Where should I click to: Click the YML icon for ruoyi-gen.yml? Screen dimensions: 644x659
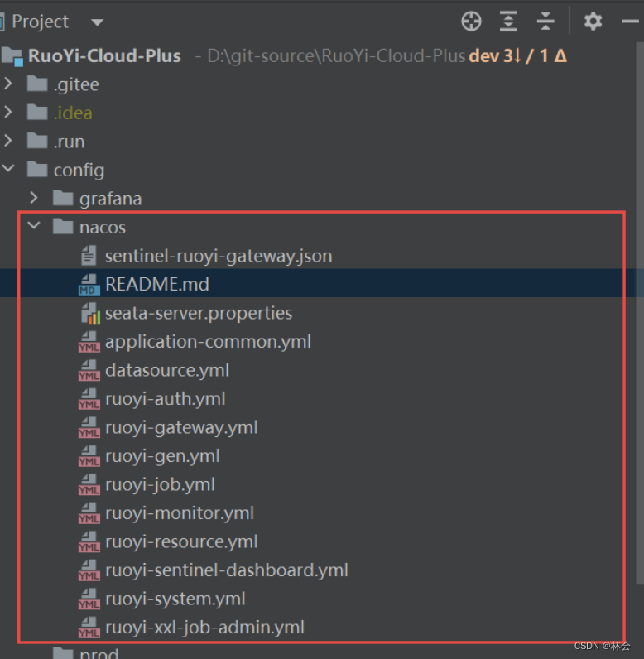point(89,456)
